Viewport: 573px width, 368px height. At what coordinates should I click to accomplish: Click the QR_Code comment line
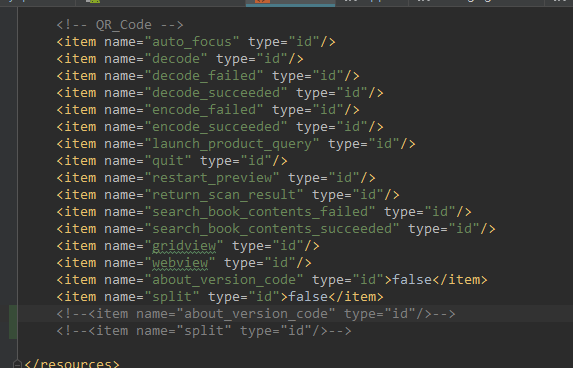point(120,25)
